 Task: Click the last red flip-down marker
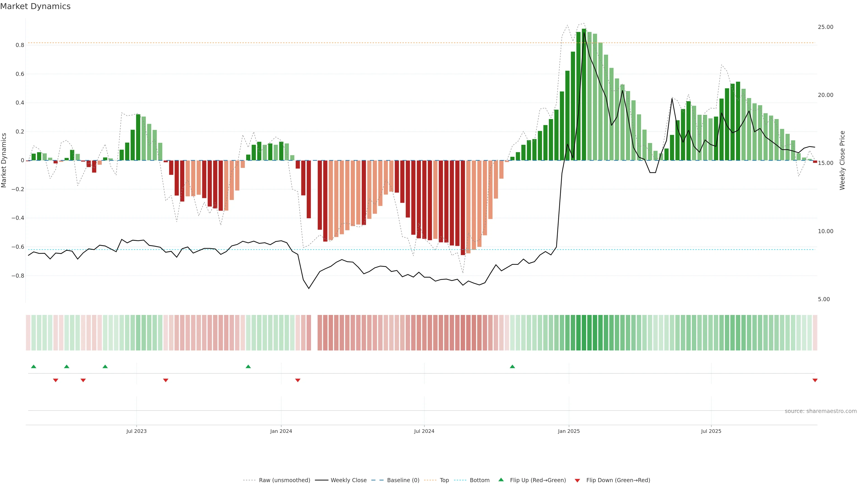(815, 380)
